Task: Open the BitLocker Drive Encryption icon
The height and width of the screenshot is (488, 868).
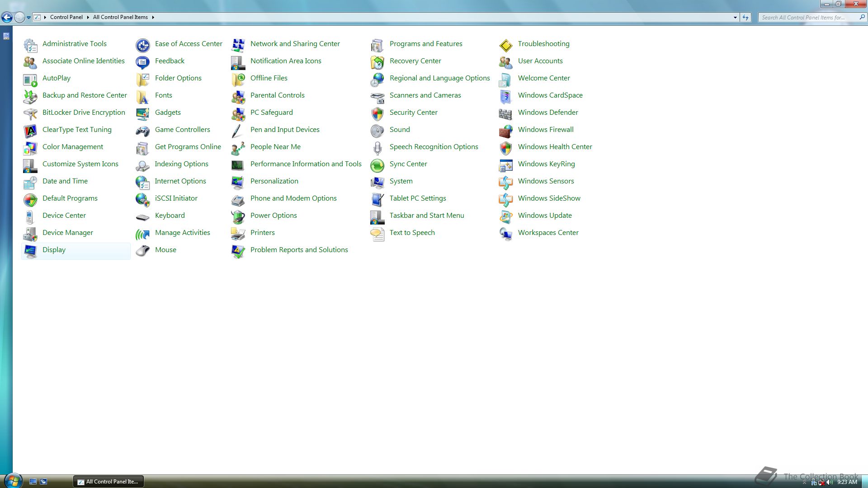Action: coord(30,113)
